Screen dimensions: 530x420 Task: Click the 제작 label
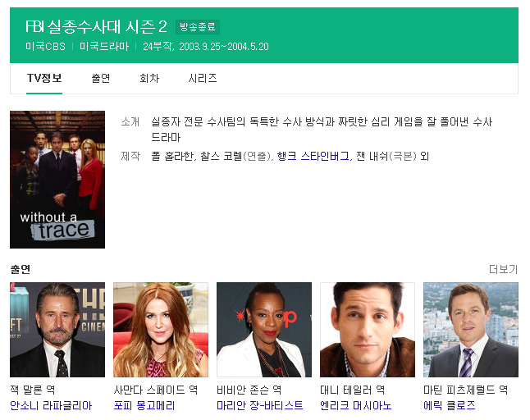[x=130, y=156]
